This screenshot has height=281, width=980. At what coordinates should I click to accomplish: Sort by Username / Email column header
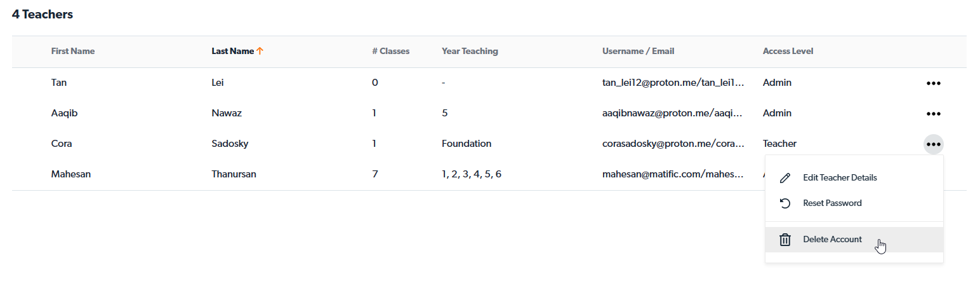tap(638, 51)
